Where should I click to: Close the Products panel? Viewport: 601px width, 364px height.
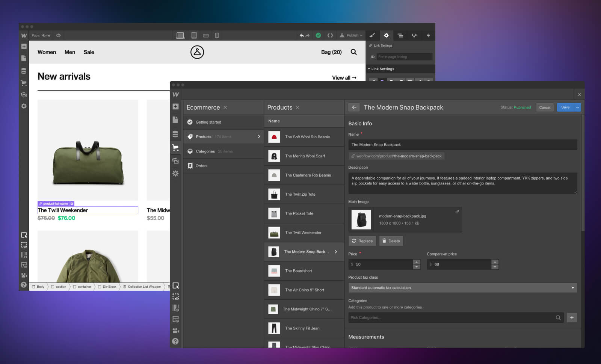[297, 107]
